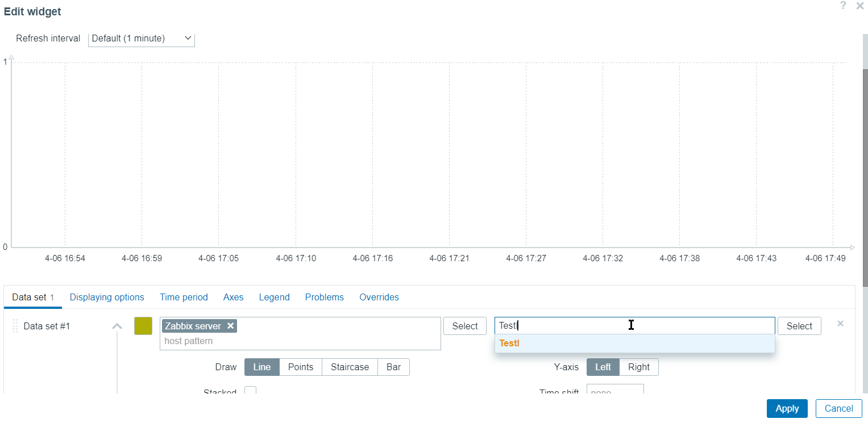The width and height of the screenshot is (868, 423).
Task: Click the item pattern input field
Action: [x=634, y=325]
